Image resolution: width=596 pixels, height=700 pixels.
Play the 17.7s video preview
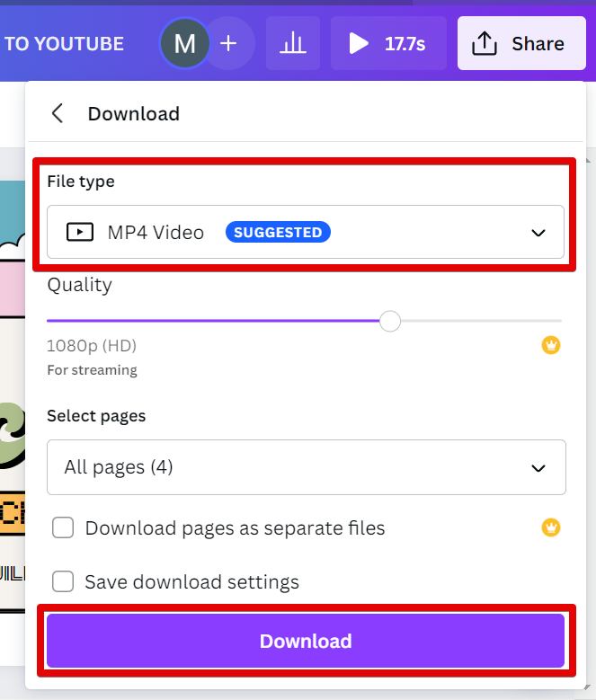pos(388,43)
